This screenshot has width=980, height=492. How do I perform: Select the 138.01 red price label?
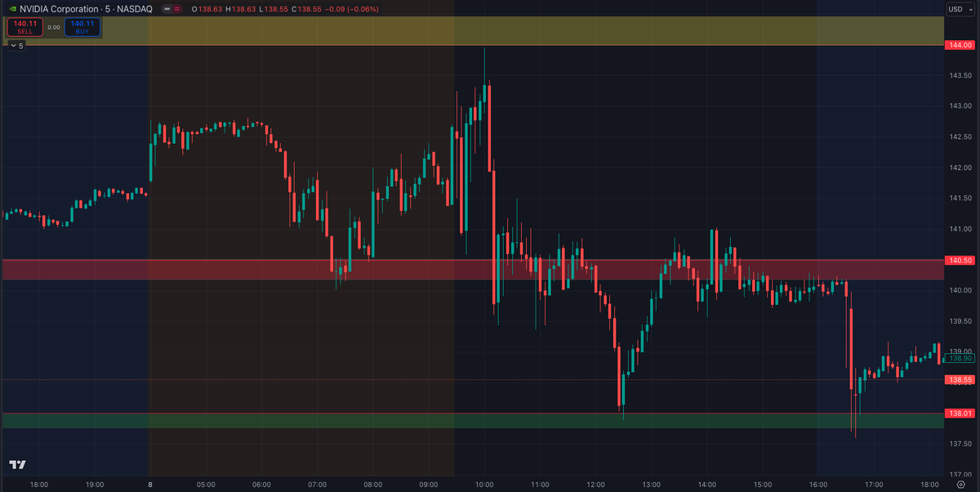click(959, 414)
